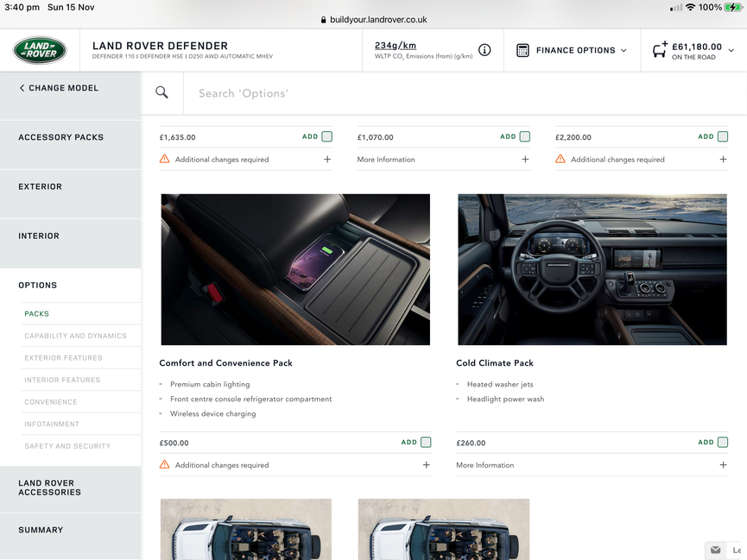Image resolution: width=747 pixels, height=560 pixels.
Task: Expand additional changes for Comfort and Convenience Pack
Action: pyautogui.click(x=427, y=465)
